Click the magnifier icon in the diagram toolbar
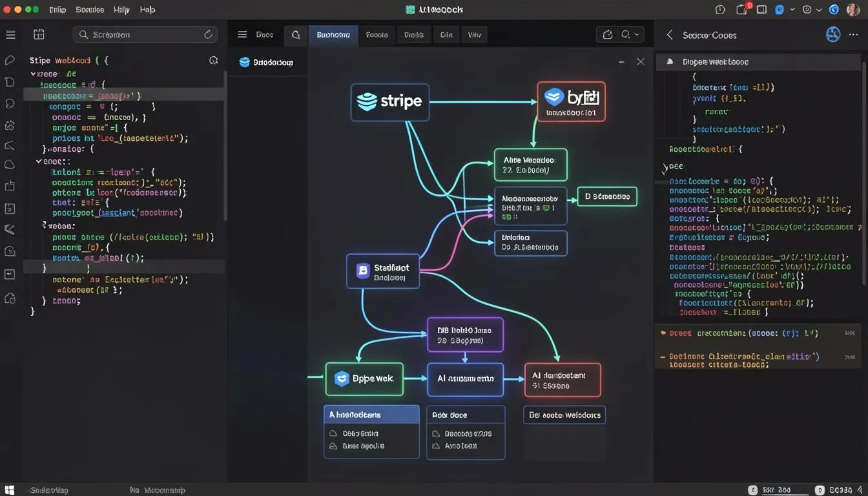The width and height of the screenshot is (868, 496). tap(296, 35)
